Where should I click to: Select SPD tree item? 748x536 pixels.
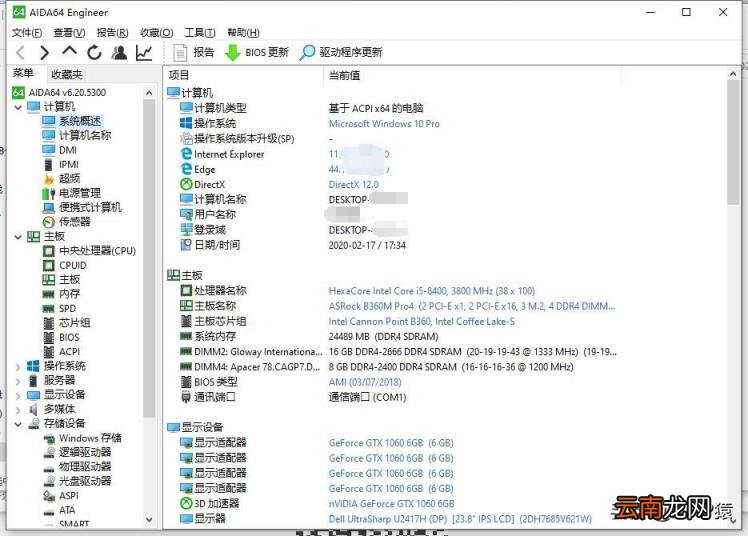pos(60,309)
